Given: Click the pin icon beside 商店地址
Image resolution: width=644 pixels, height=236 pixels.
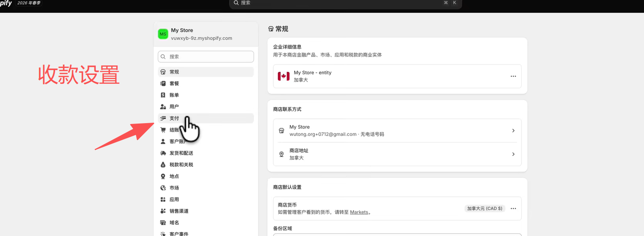Looking at the screenshot, I should (281, 154).
